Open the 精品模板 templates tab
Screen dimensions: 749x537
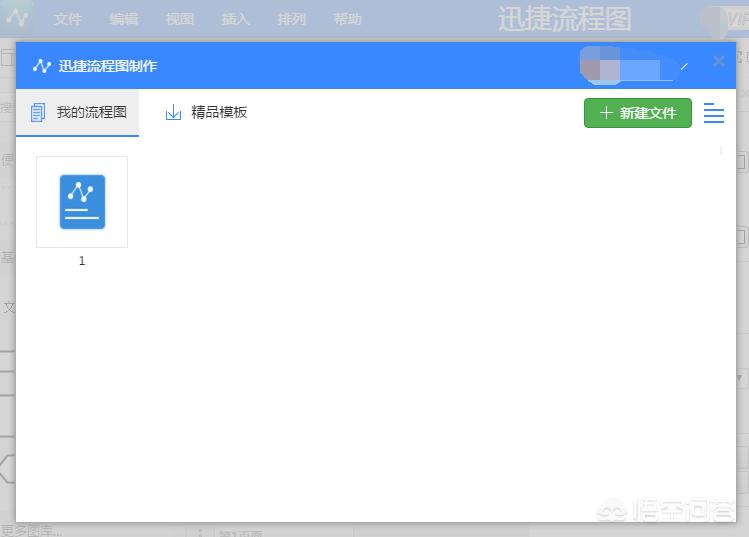pyautogui.click(x=206, y=113)
